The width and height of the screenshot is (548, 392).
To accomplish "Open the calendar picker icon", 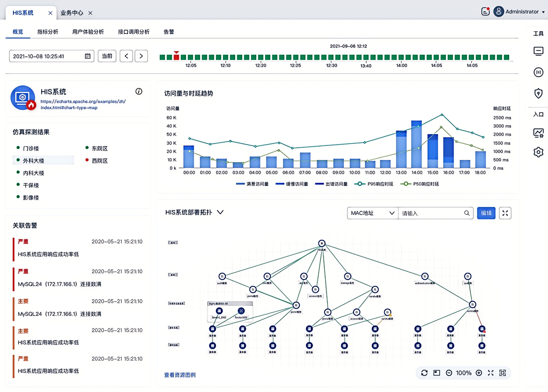I will 87,56.
